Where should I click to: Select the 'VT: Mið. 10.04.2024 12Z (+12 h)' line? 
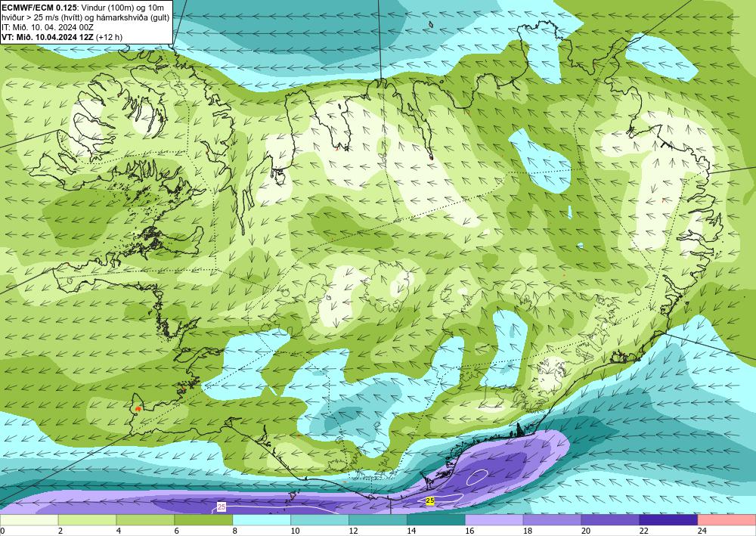point(62,36)
